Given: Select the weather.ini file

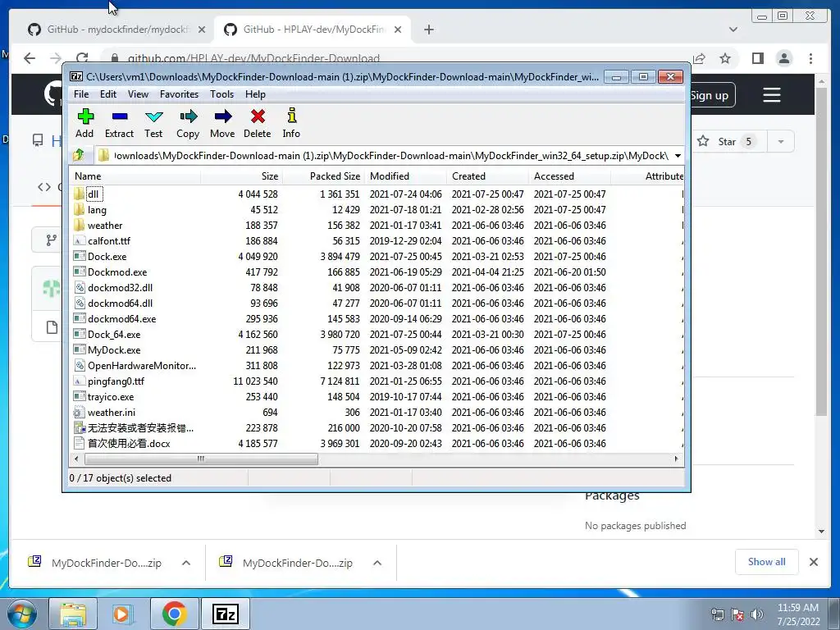Looking at the screenshot, I should click(111, 413).
